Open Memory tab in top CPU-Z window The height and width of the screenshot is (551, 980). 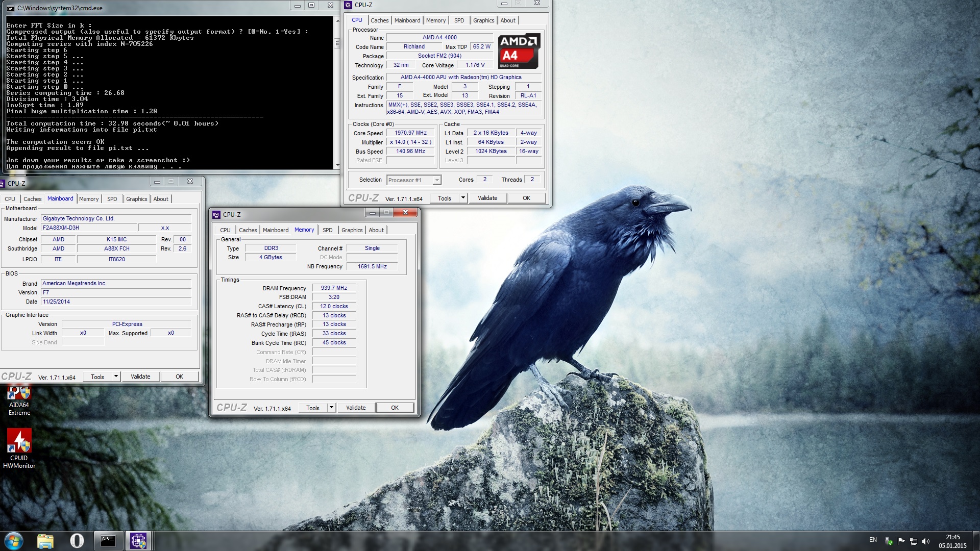[x=436, y=20]
